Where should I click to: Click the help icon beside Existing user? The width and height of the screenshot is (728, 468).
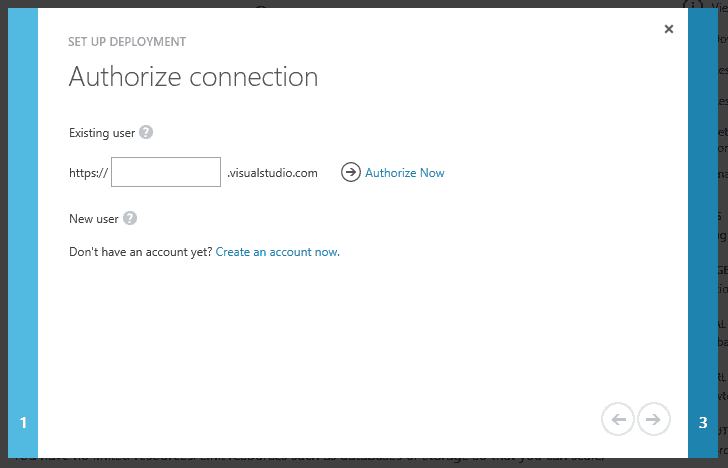146,132
